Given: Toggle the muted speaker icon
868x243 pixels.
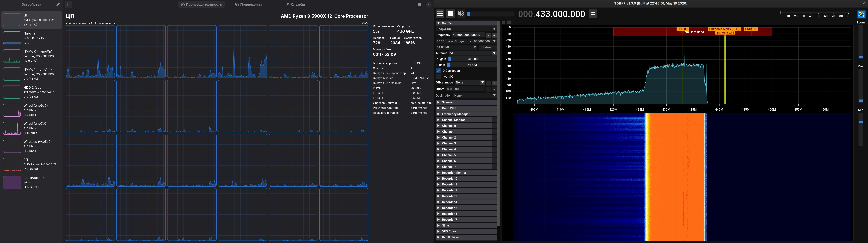Looking at the screenshot, I should [x=461, y=13].
